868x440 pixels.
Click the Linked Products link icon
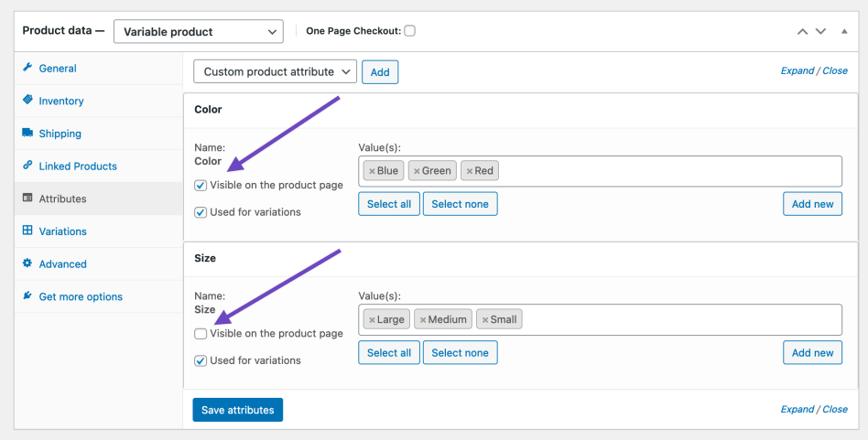pos(27,166)
